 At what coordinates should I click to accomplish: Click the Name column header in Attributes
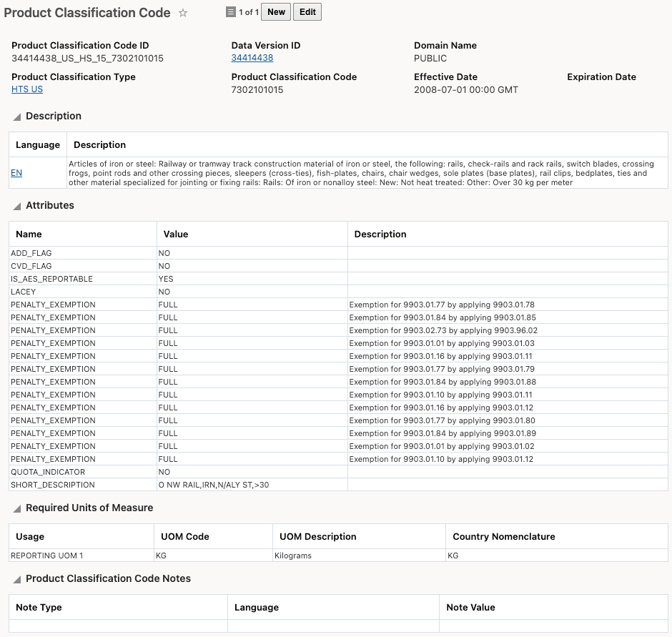point(24,234)
